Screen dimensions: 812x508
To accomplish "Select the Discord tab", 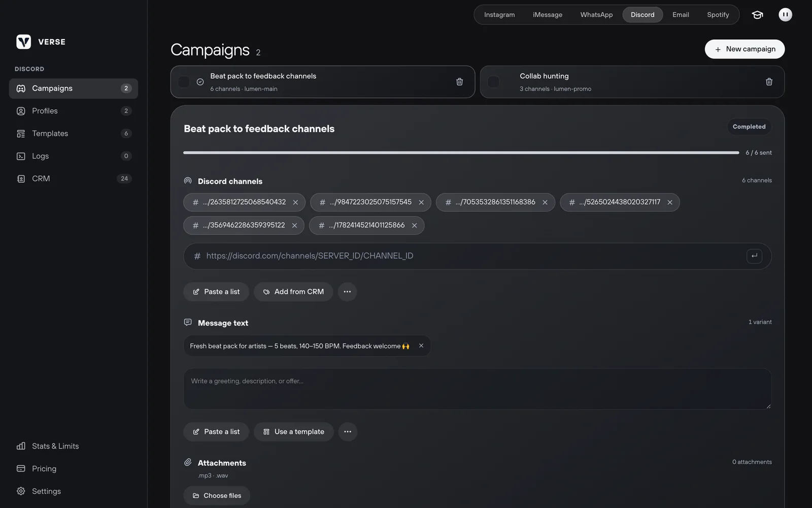I will [642, 15].
